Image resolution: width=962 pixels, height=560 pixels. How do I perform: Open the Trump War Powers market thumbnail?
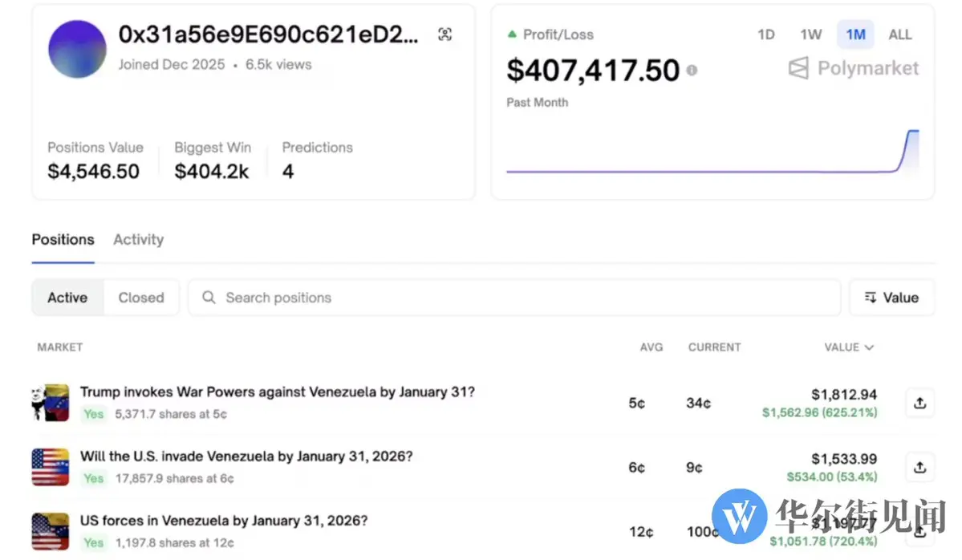[x=51, y=402]
